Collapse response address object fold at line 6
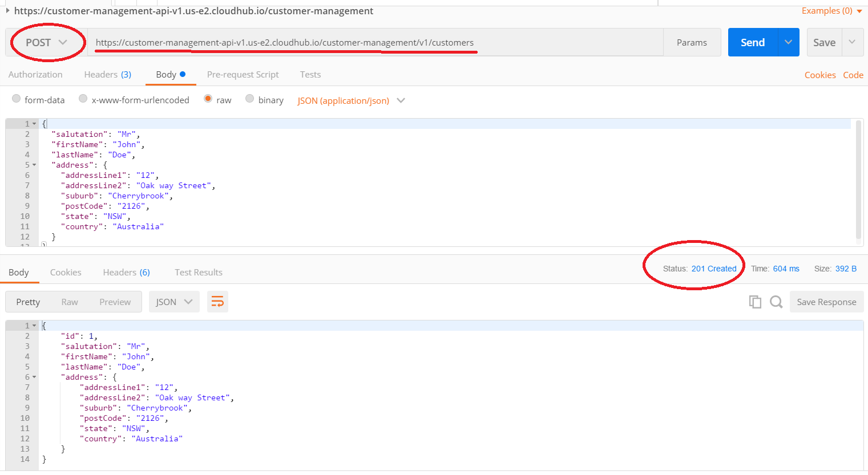868x475 pixels. 34,377
